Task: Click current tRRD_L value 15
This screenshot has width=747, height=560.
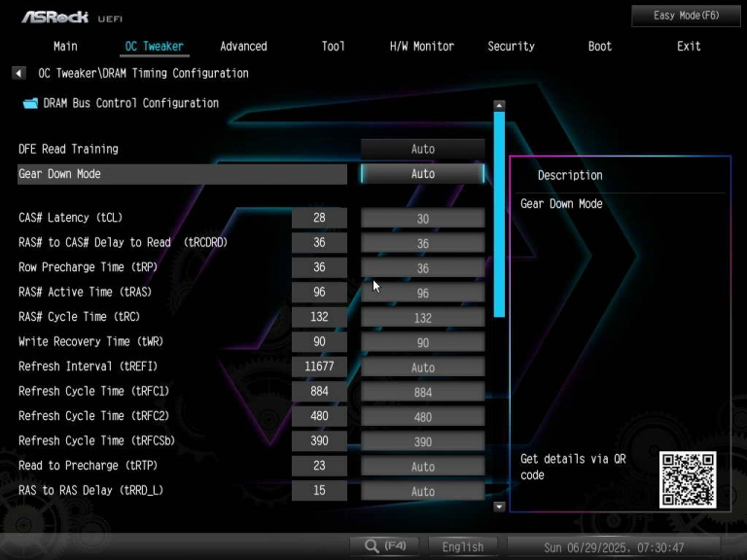Action: [319, 490]
